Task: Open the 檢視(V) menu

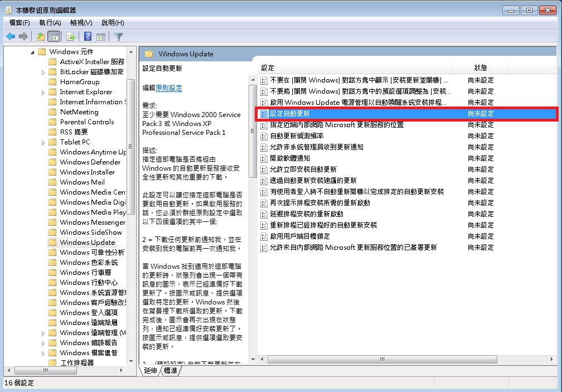Action: tap(81, 23)
